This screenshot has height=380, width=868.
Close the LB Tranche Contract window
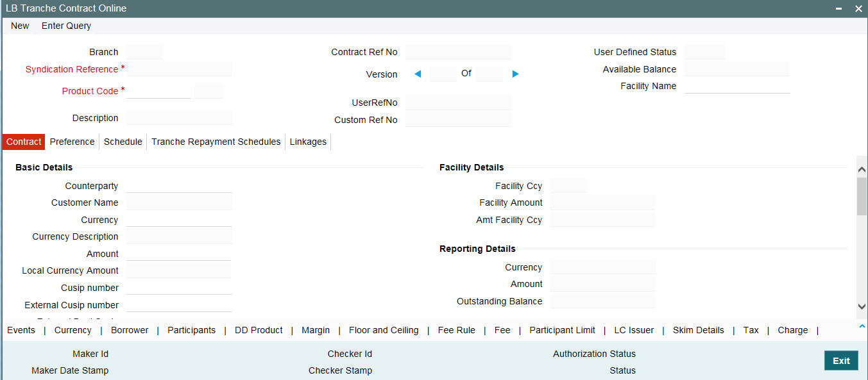[x=858, y=8]
